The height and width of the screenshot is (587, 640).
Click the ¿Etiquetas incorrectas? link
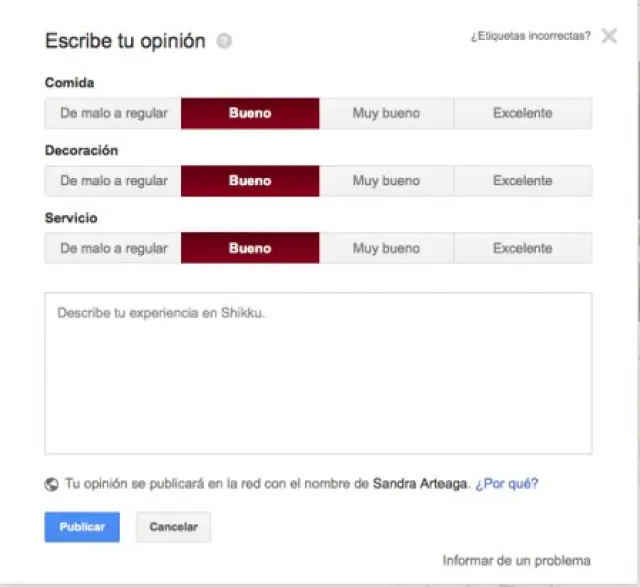coord(530,37)
